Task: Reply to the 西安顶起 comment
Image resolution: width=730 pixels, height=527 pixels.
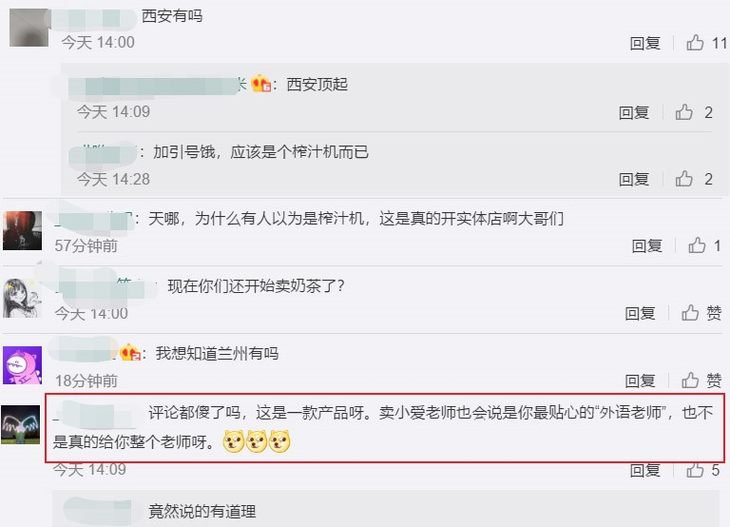Action: point(634,113)
